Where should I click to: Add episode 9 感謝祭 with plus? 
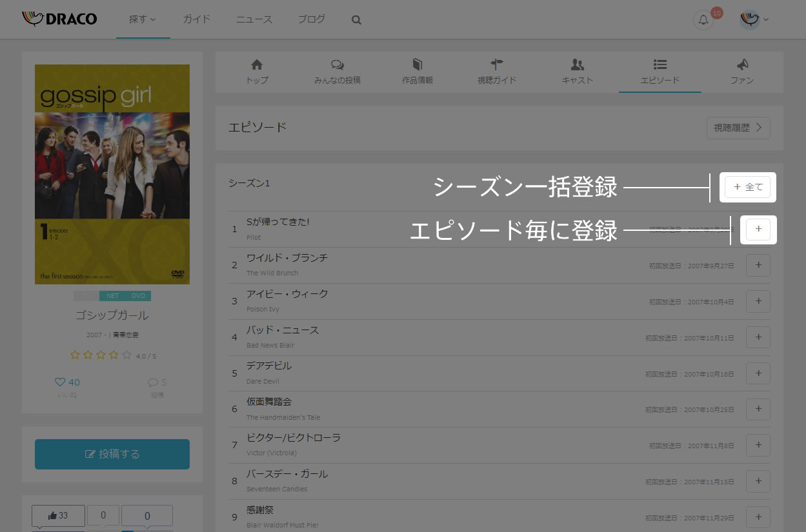click(x=758, y=517)
